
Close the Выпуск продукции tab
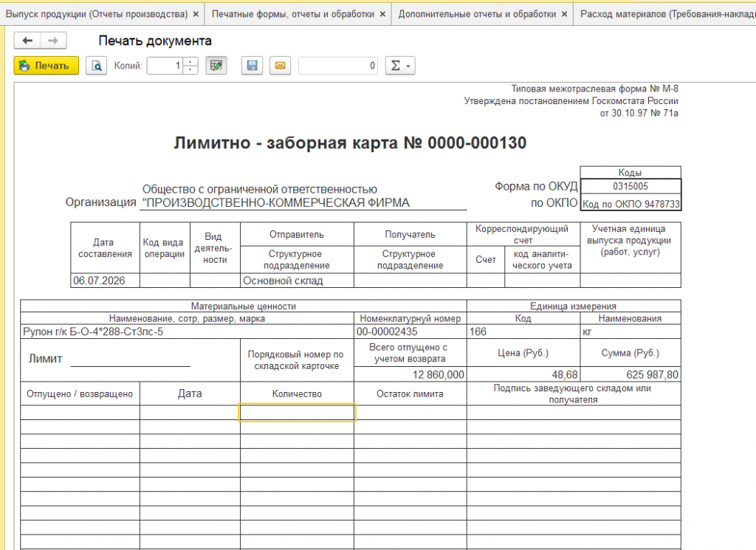(196, 15)
